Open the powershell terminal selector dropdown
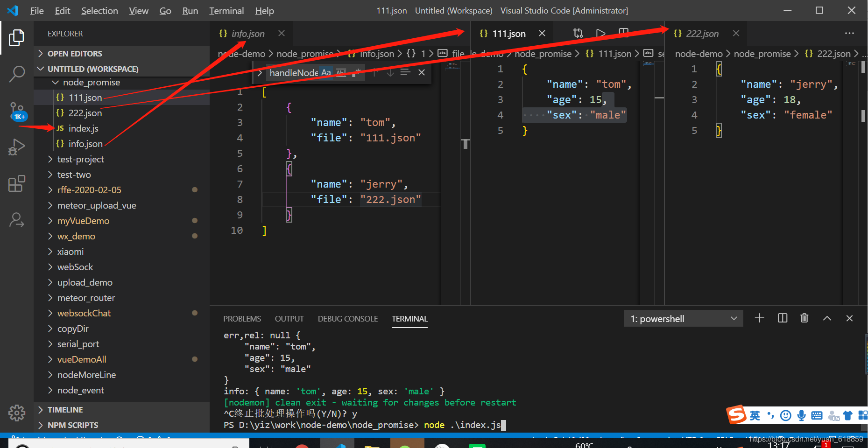Image resolution: width=868 pixels, height=448 pixels. pos(684,318)
